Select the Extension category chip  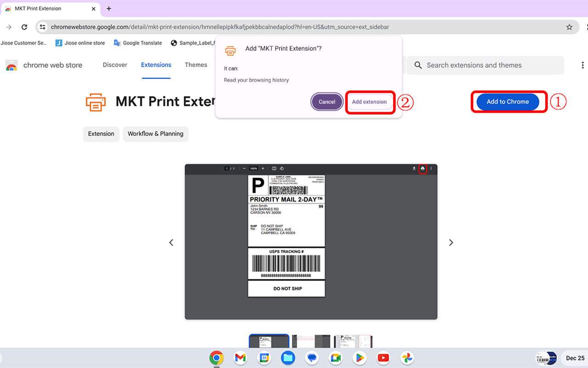click(x=101, y=134)
